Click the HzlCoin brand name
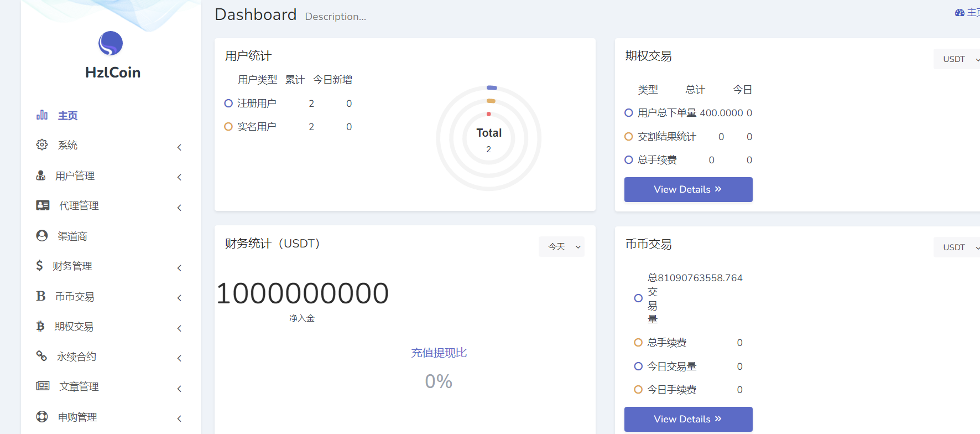 [113, 73]
